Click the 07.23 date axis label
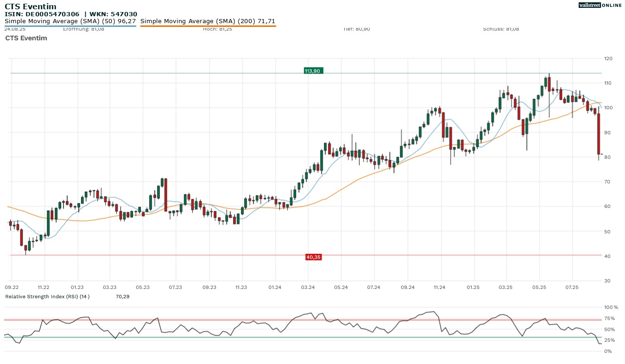This screenshot has width=625, height=364. pyautogui.click(x=175, y=288)
